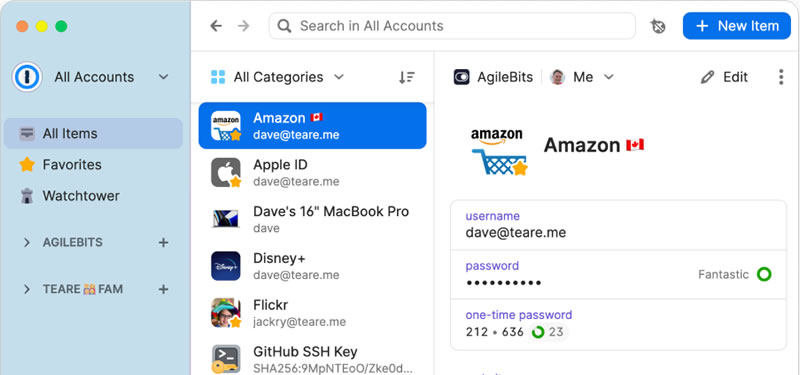This screenshot has height=375, width=800.
Task: Click the AgileBits vault label in detail header
Action: pos(505,77)
